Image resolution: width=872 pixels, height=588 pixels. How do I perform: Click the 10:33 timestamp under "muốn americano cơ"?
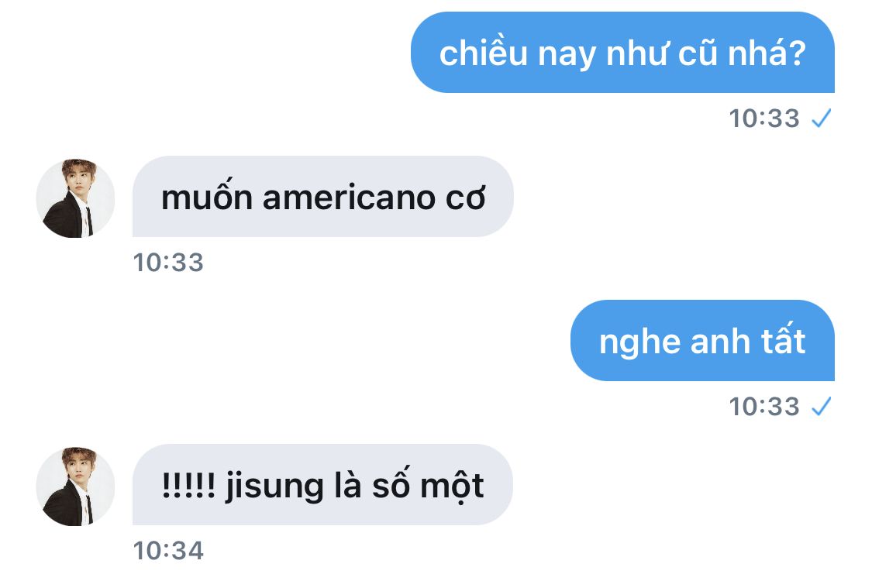coord(168,263)
